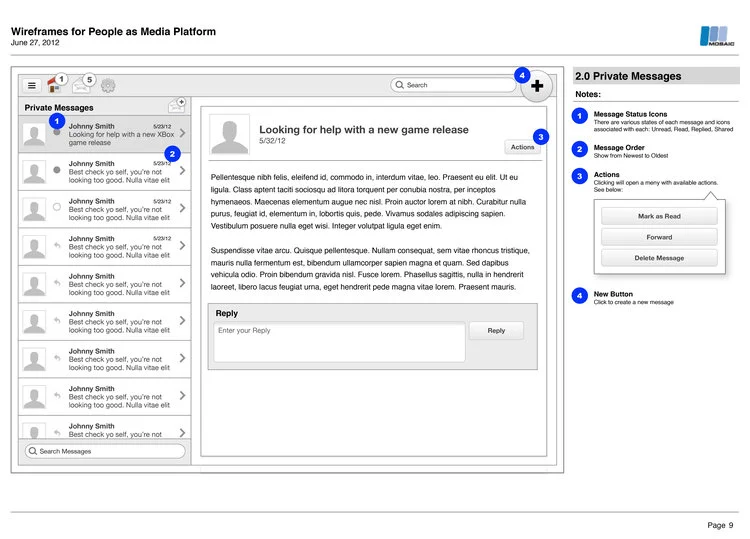Click the home icon with badge 1
This screenshot has height=539, width=750.
coord(54,85)
